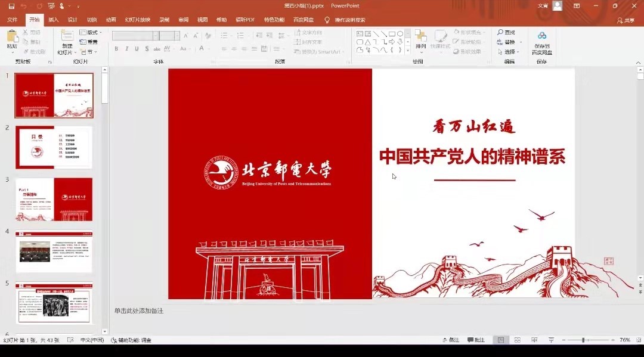
Task: Select slide 4 thumbnail
Action: click(54, 252)
